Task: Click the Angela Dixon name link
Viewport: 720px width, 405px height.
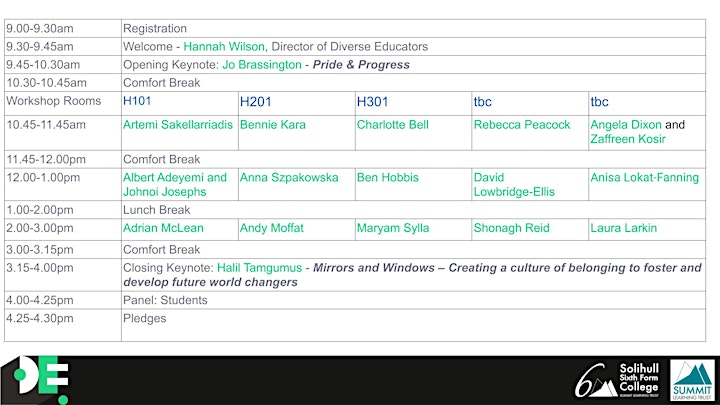Action: [x=626, y=125]
